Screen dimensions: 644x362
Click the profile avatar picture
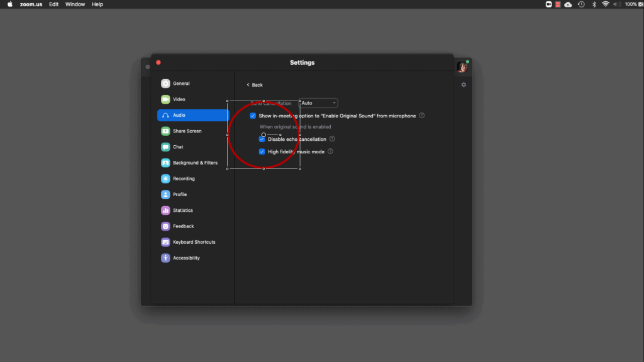pos(462,67)
